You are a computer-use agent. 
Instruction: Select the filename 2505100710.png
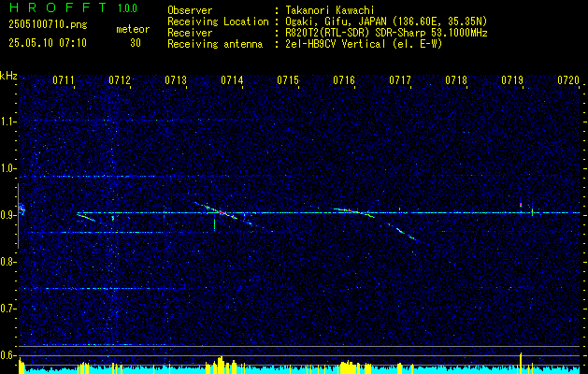(x=48, y=25)
